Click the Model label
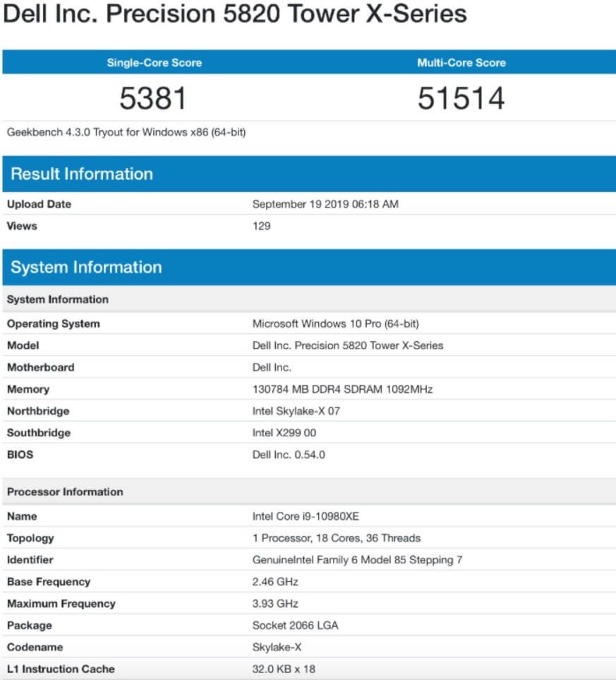Image resolution: width=616 pixels, height=680 pixels. click(23, 345)
